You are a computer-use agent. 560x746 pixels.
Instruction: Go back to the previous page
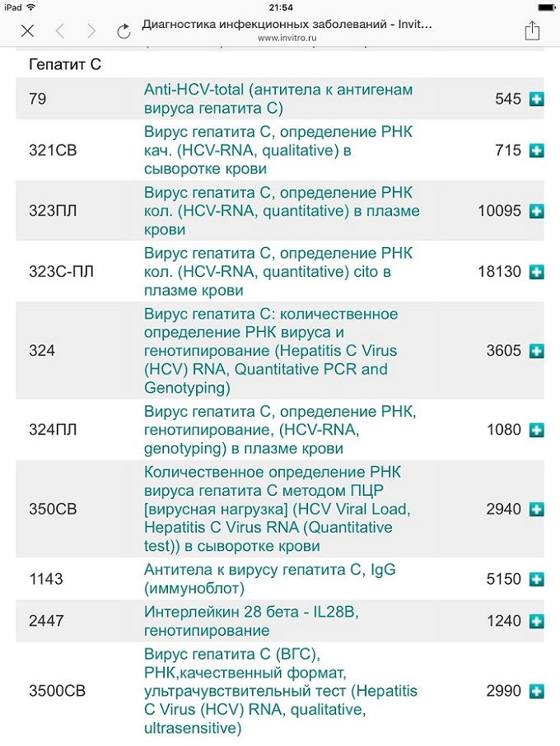tap(60, 31)
